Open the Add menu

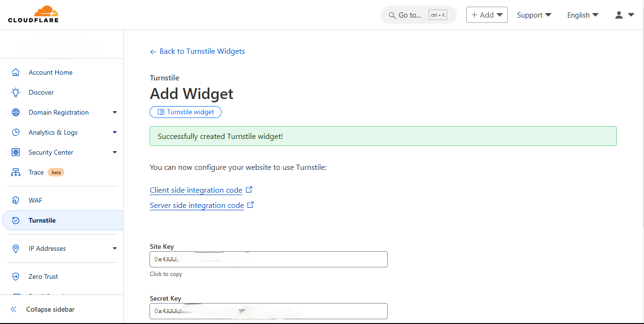click(x=486, y=15)
